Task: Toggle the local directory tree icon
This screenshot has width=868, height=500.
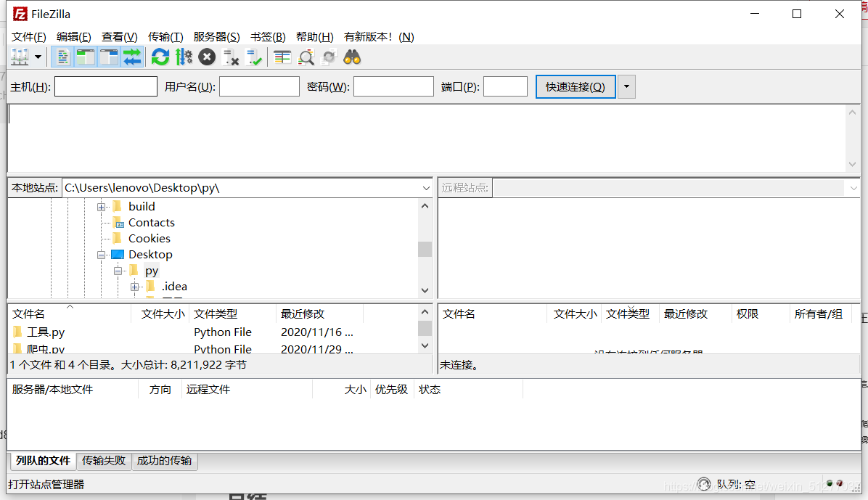Action: (x=86, y=57)
